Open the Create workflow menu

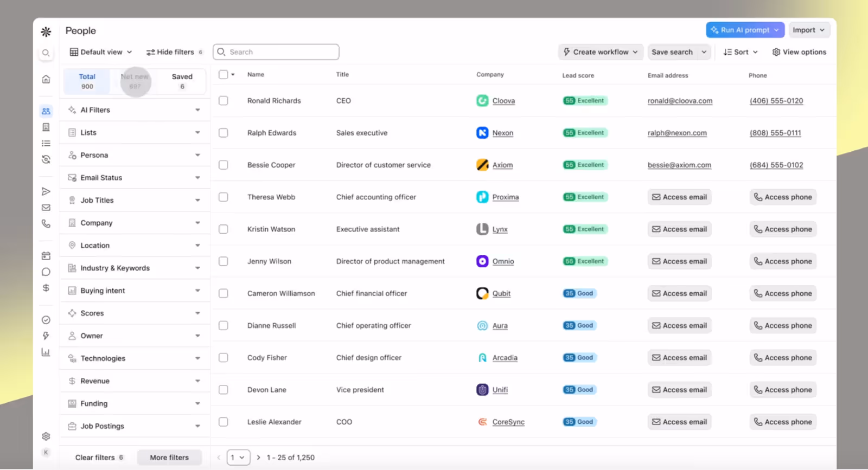601,52
